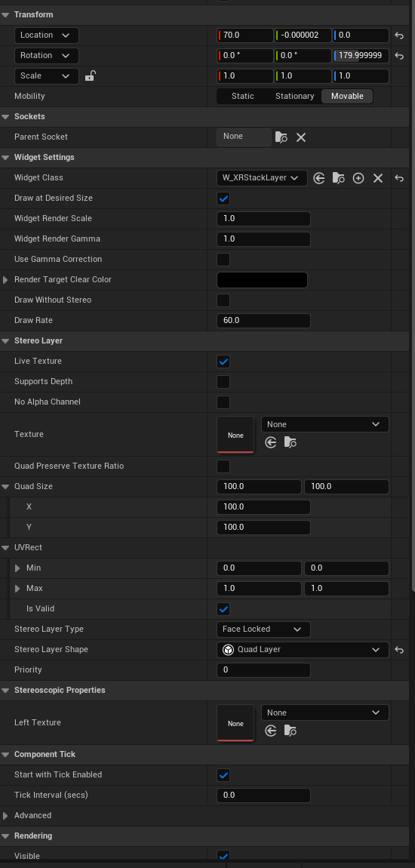Click the Priority value field
The width and height of the screenshot is (415, 868).
coord(263,670)
